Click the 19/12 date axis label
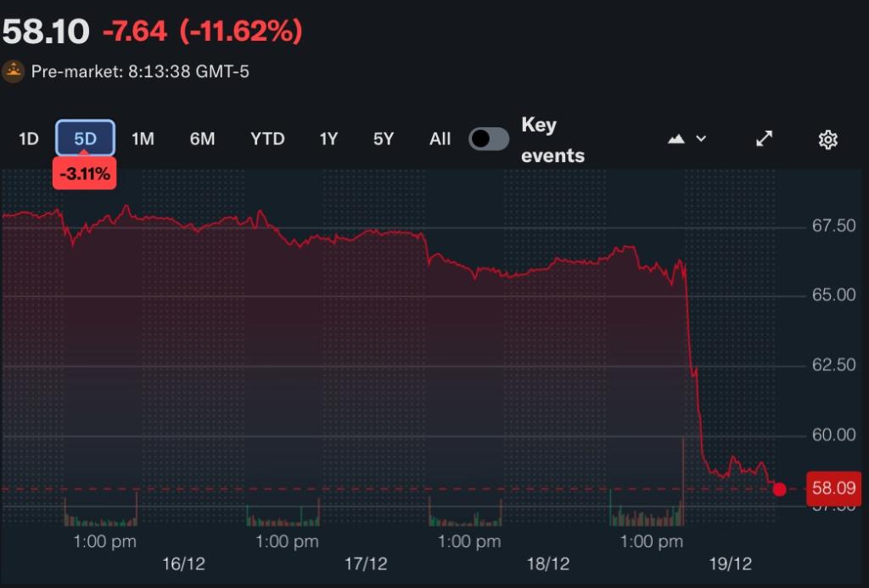 tap(732, 564)
